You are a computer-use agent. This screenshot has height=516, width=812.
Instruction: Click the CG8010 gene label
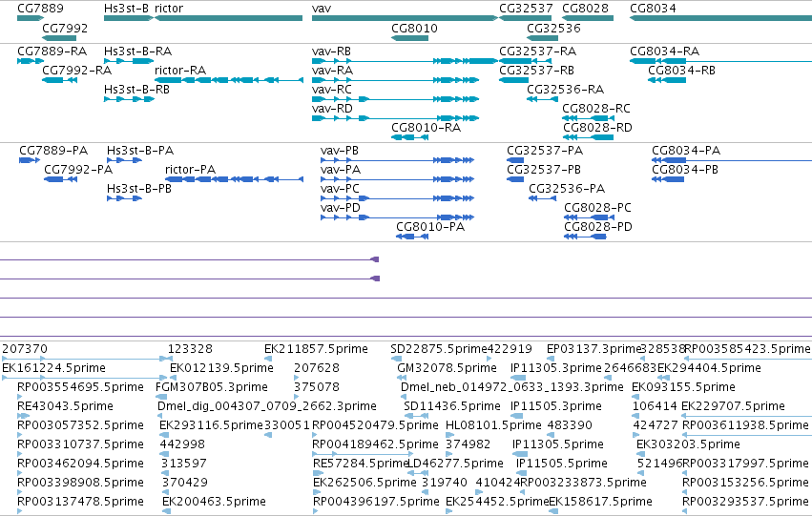click(x=414, y=28)
